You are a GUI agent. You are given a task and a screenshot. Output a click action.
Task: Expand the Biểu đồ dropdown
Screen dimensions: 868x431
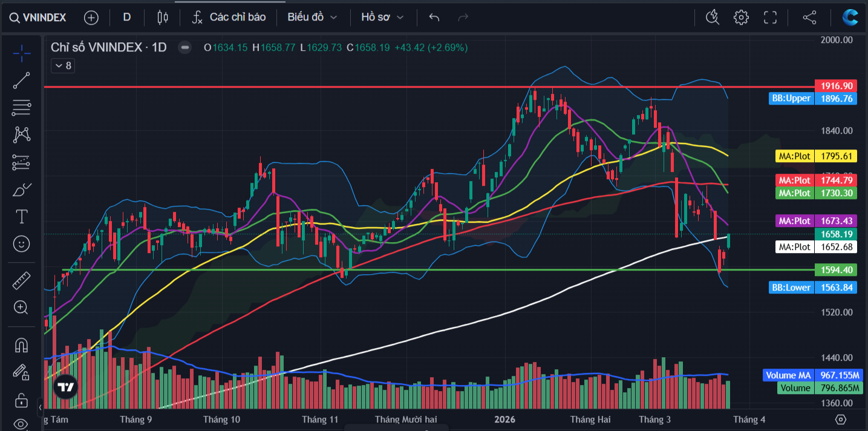(312, 18)
